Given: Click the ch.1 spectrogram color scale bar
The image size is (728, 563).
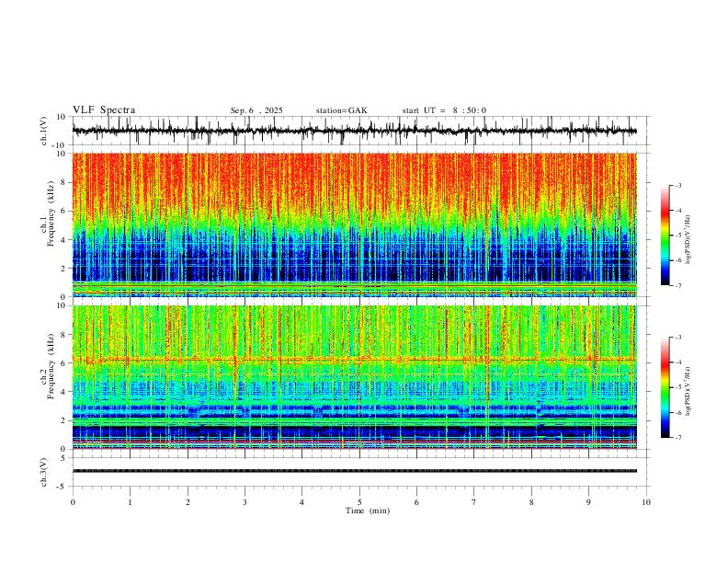Looking at the screenshot, I should [x=665, y=236].
